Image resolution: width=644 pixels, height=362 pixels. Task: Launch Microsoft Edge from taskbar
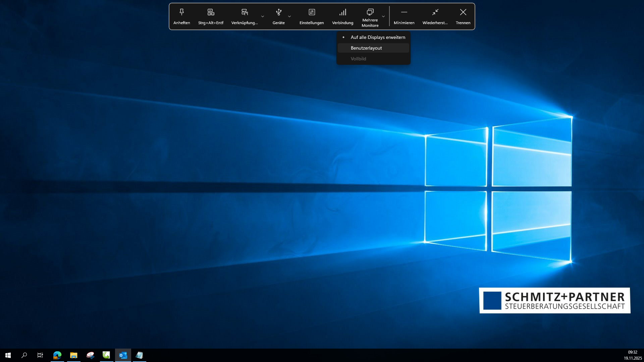(57, 355)
